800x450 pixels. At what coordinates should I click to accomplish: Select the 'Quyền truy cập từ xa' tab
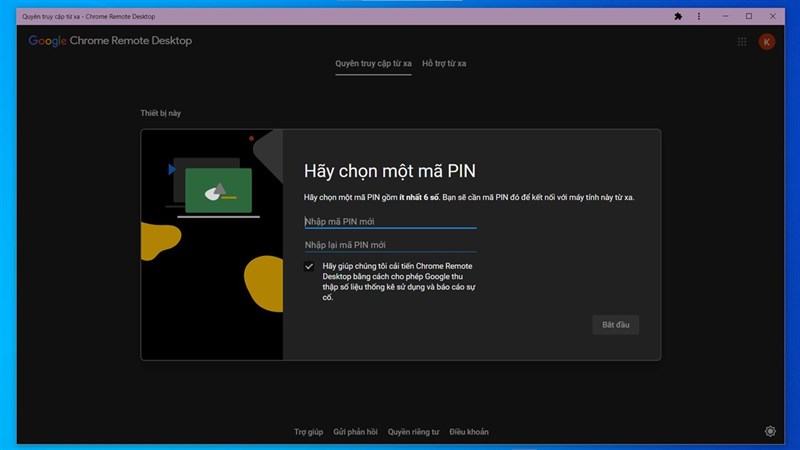coord(373,64)
